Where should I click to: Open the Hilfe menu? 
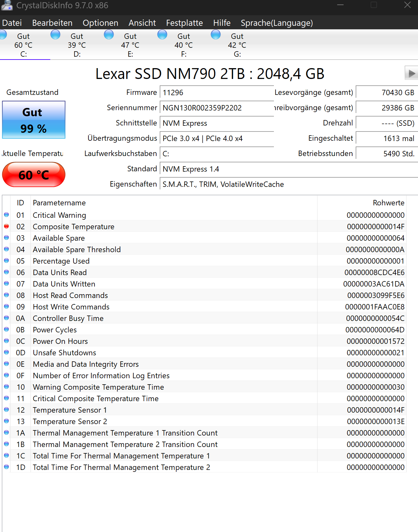click(222, 23)
